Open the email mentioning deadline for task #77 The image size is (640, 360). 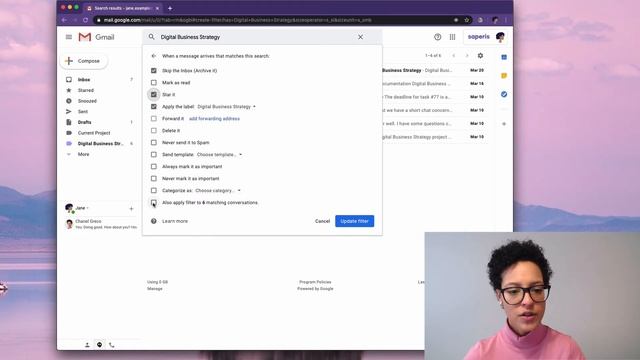[434, 97]
